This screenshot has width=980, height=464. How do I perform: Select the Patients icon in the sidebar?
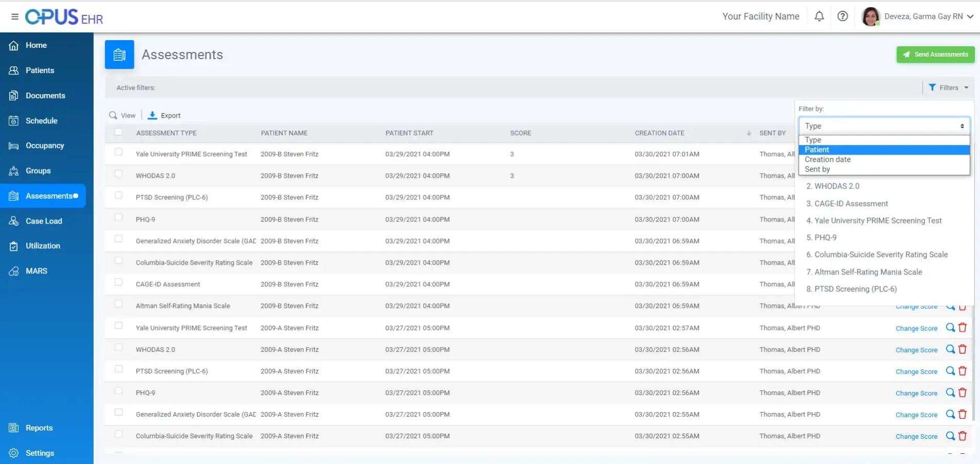click(14, 71)
